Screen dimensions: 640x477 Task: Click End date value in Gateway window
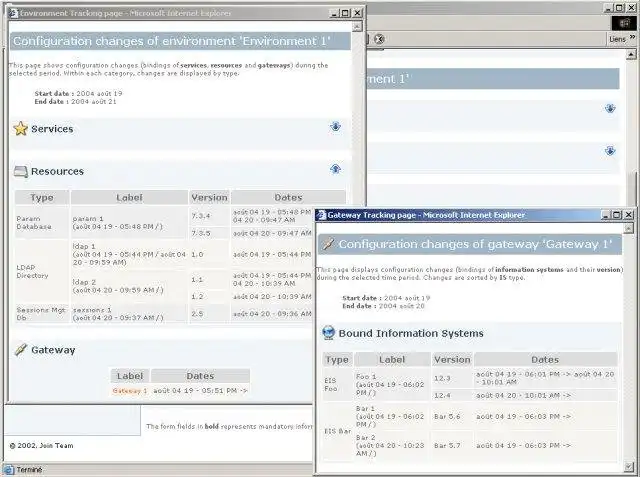click(x=402, y=306)
